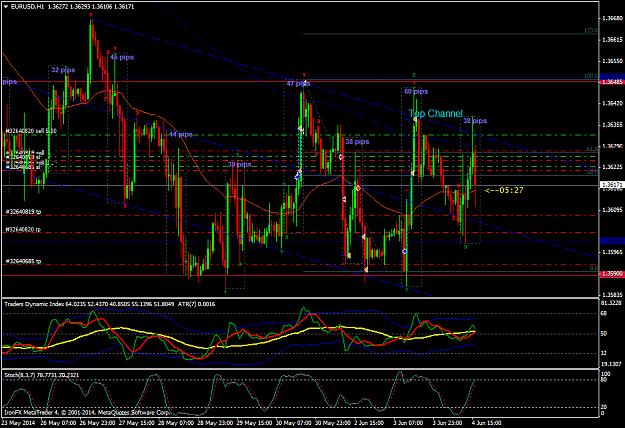Click the current price tag 1.36171

612,185
